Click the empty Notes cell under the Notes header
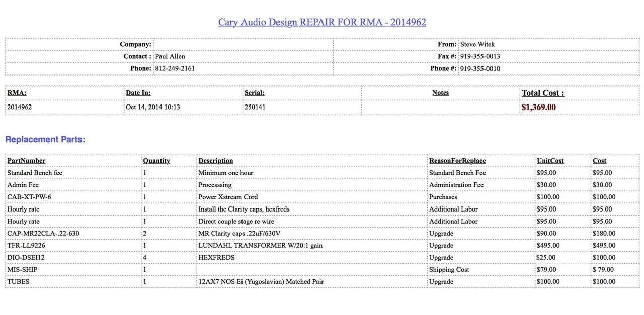The width and height of the screenshot is (644, 315). (x=440, y=107)
